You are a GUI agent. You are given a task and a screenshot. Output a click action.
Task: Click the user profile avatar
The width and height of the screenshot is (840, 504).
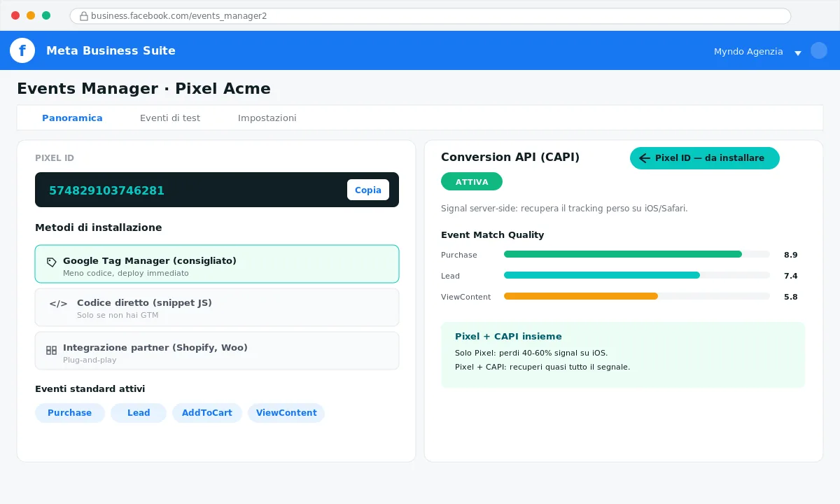[819, 50]
